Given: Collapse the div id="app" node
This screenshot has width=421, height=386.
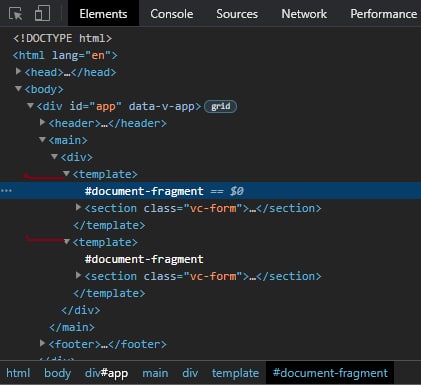Looking at the screenshot, I should [x=30, y=106].
